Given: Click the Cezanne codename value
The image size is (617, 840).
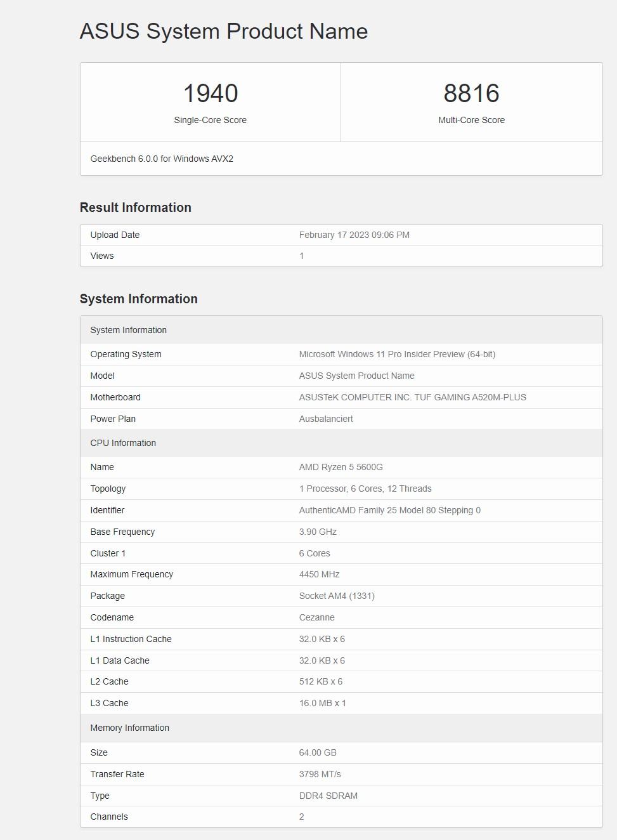Looking at the screenshot, I should [316, 617].
